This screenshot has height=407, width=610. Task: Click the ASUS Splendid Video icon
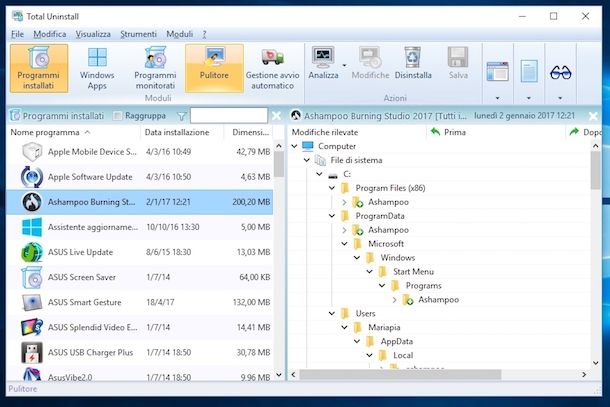coord(32,327)
